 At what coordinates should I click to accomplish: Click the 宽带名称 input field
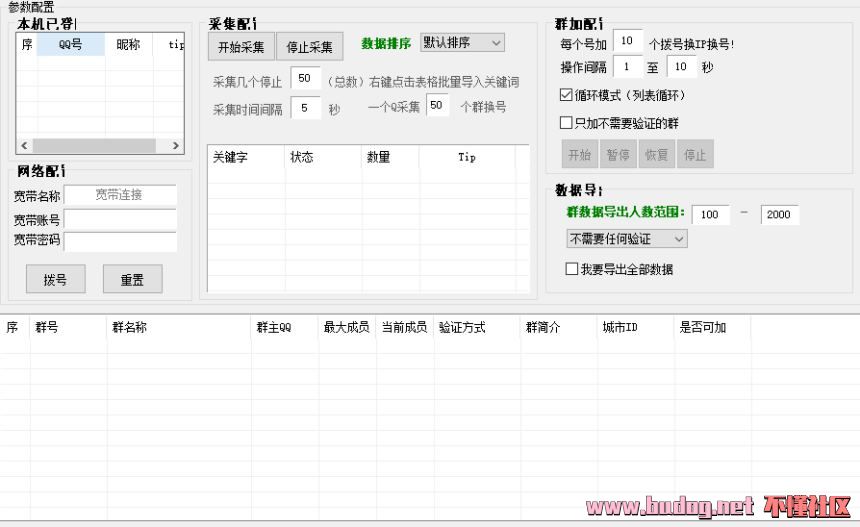coord(120,195)
